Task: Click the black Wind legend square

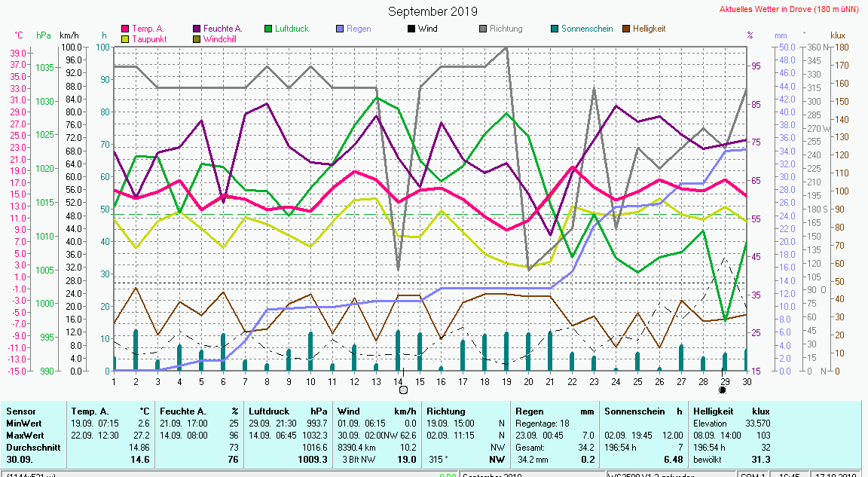Action: (411, 29)
